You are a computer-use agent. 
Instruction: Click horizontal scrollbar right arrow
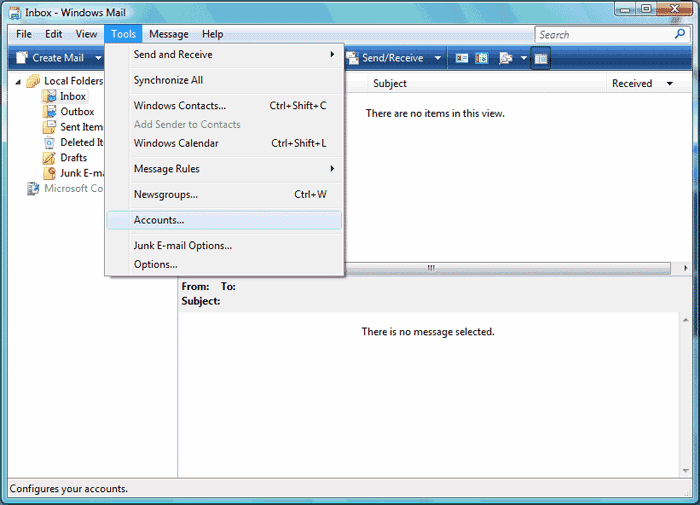coord(686,268)
